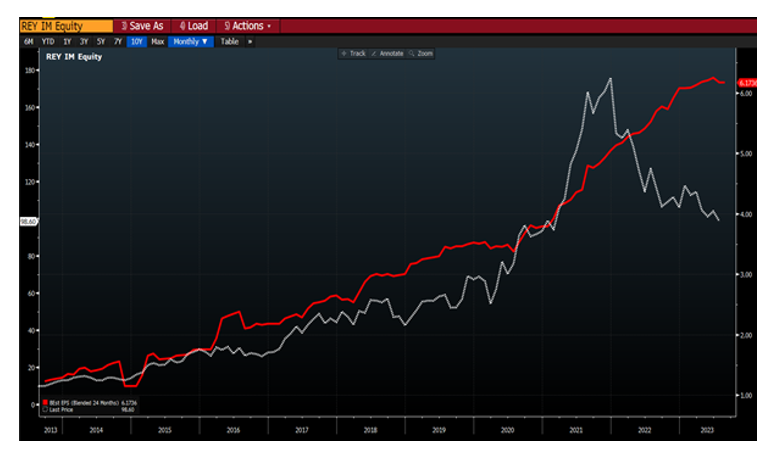Toggle Last Price series via white legend box
The width and height of the screenshot is (768, 452).
(x=45, y=409)
